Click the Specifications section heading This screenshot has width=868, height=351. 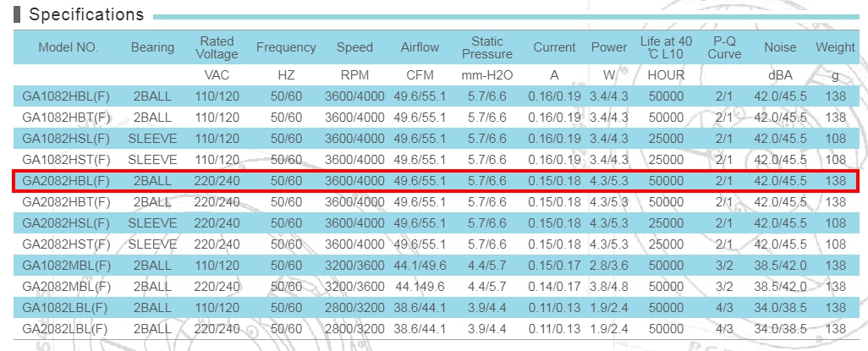(86, 14)
